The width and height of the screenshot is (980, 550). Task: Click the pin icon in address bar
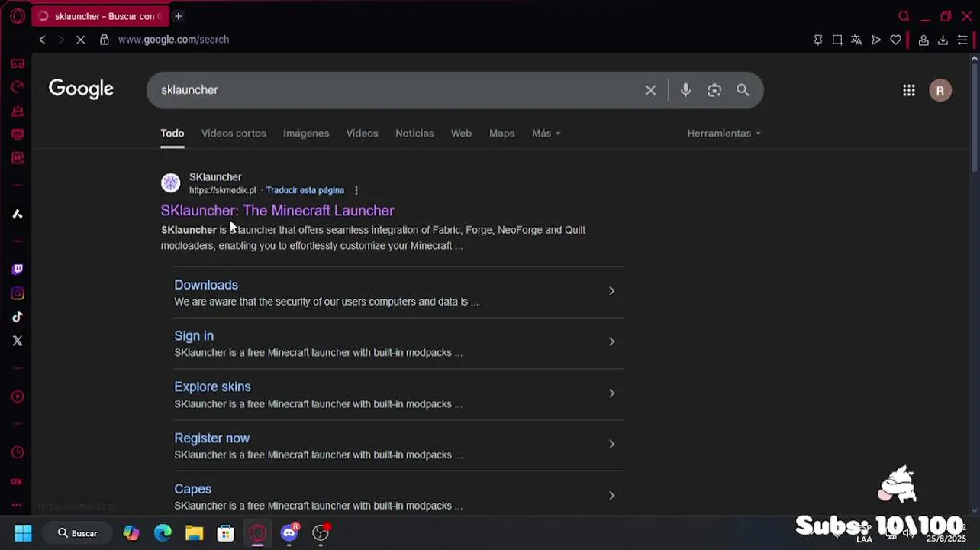tap(818, 40)
